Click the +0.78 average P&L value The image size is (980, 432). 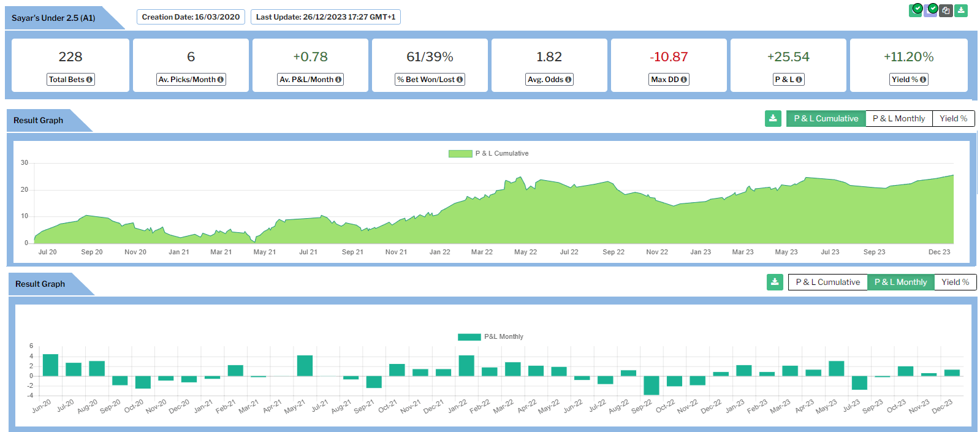pyautogui.click(x=310, y=57)
